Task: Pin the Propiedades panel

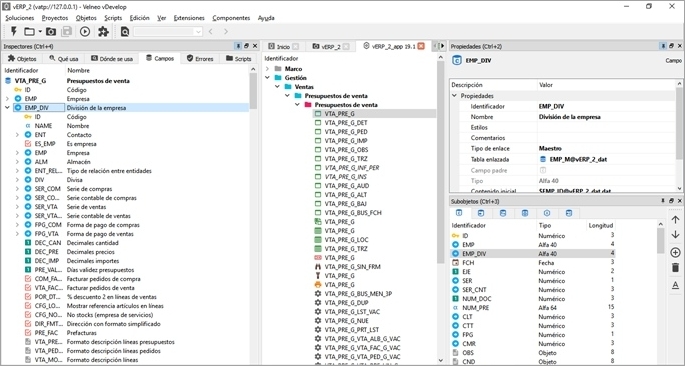Action: pyautogui.click(x=663, y=46)
